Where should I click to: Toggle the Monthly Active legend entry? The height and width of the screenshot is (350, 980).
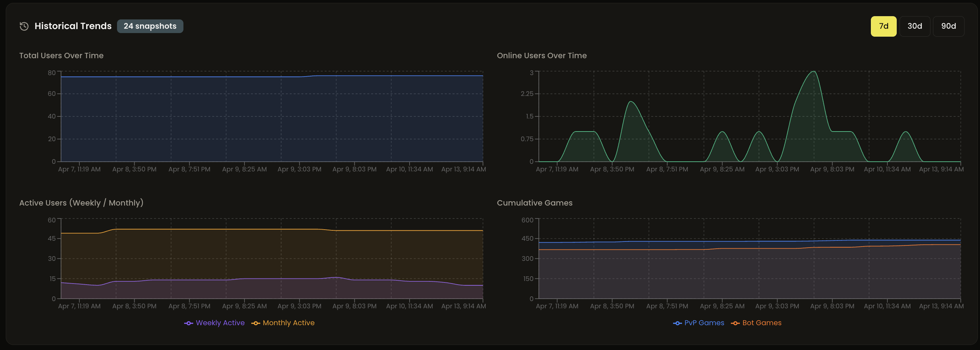tap(283, 323)
